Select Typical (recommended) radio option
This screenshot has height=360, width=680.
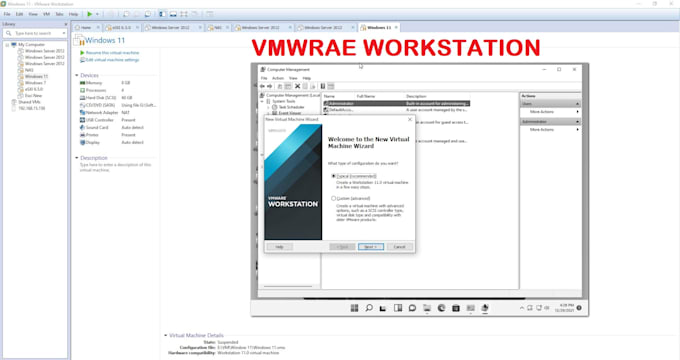(x=333, y=176)
